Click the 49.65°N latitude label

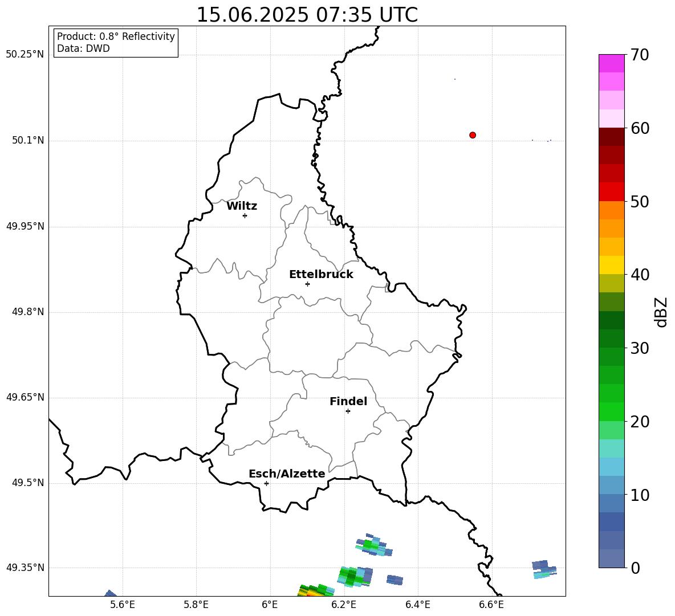click(x=25, y=397)
